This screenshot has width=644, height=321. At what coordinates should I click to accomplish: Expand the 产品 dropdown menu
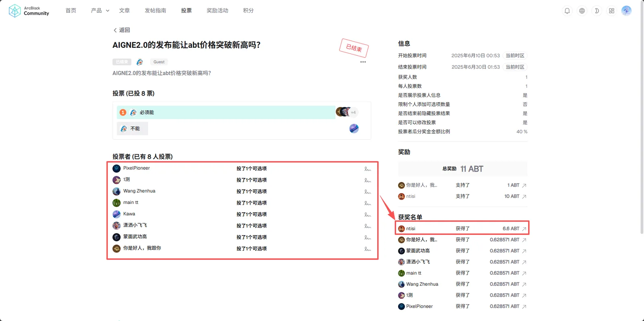tap(100, 10)
